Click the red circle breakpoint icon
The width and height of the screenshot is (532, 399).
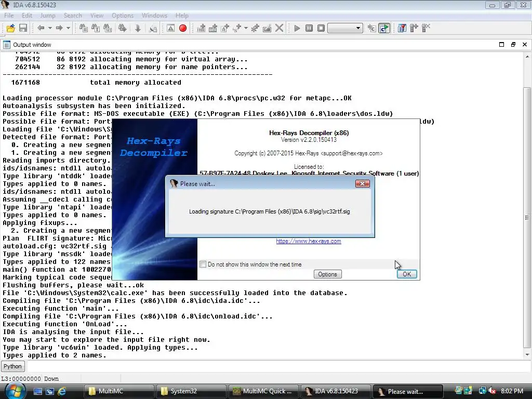(183, 28)
